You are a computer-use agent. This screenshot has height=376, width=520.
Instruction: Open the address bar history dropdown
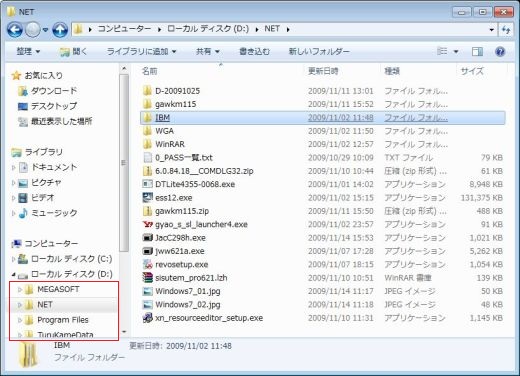click(491, 30)
